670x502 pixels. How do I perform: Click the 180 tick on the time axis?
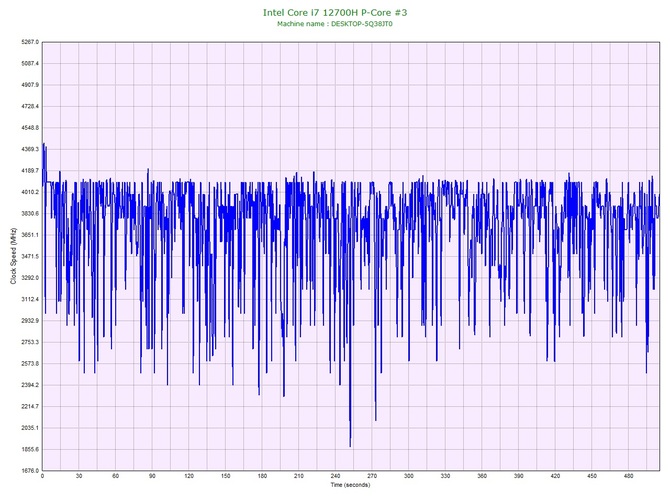tap(262, 476)
